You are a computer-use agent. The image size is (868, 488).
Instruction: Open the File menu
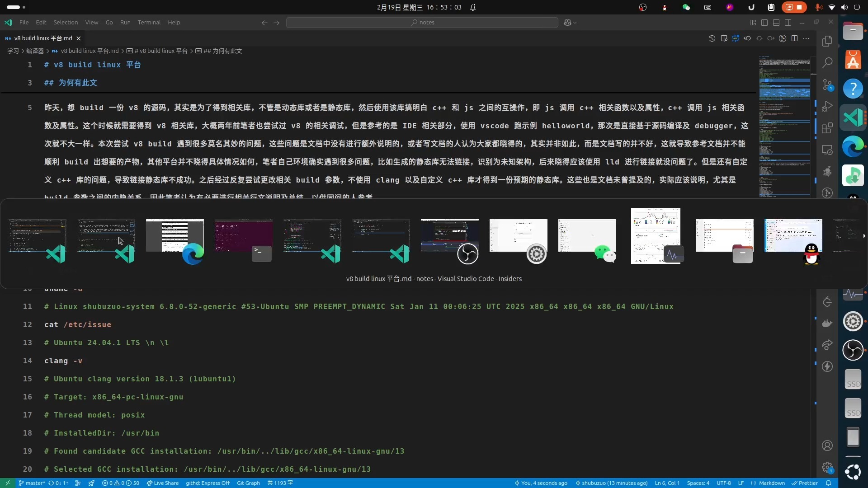click(x=24, y=23)
